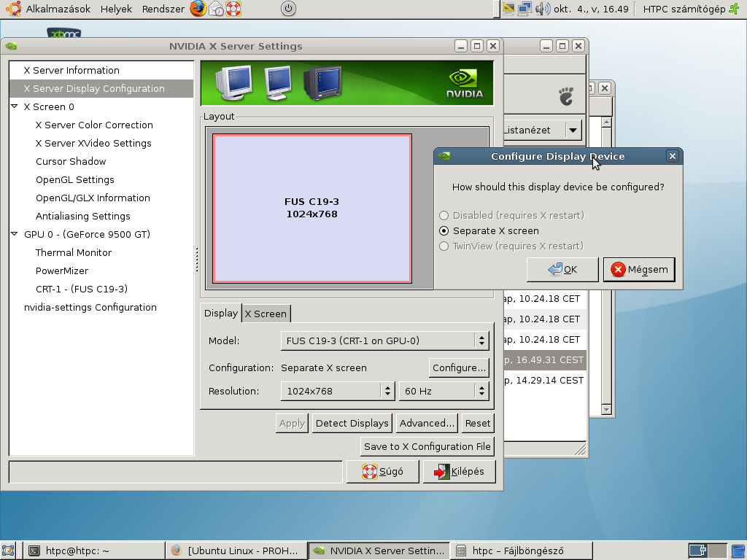
Task: Select X Server Color Correction
Action: pyautogui.click(x=94, y=125)
